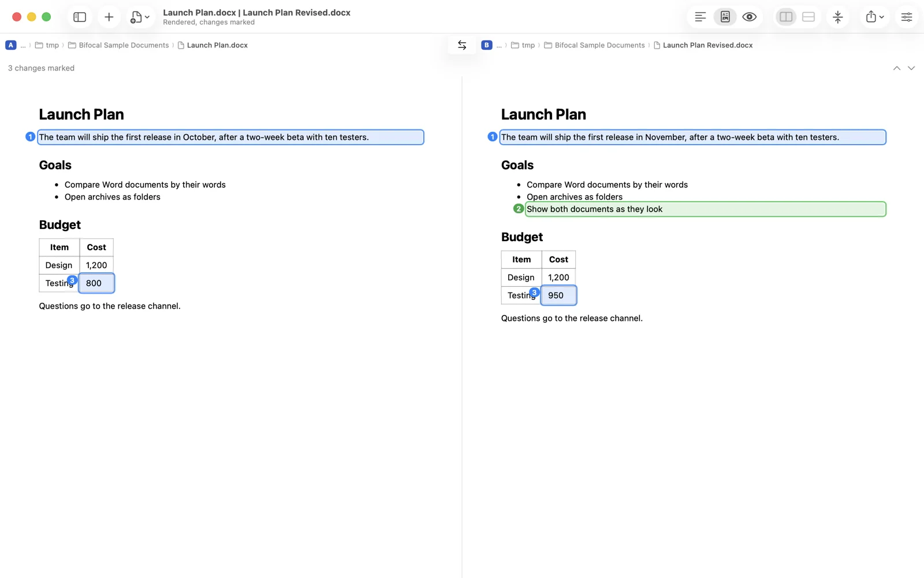This screenshot has width=924, height=578.
Task: Open the share dropdown menu
Action: (874, 17)
